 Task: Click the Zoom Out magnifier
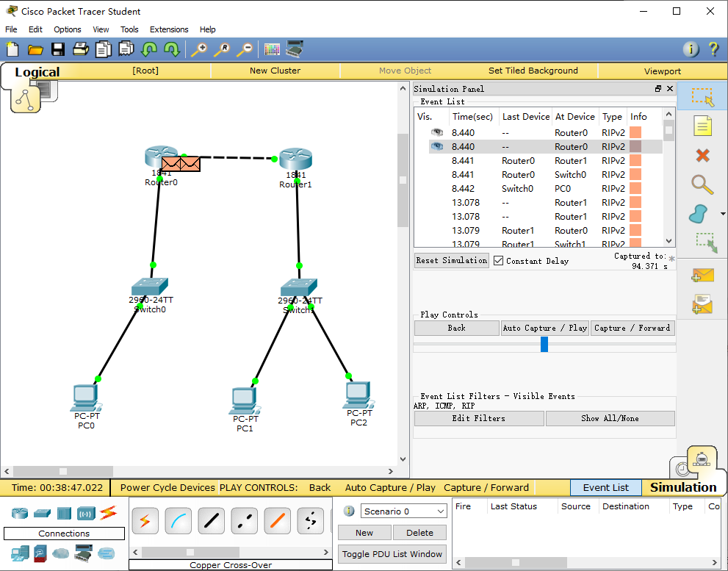click(245, 49)
